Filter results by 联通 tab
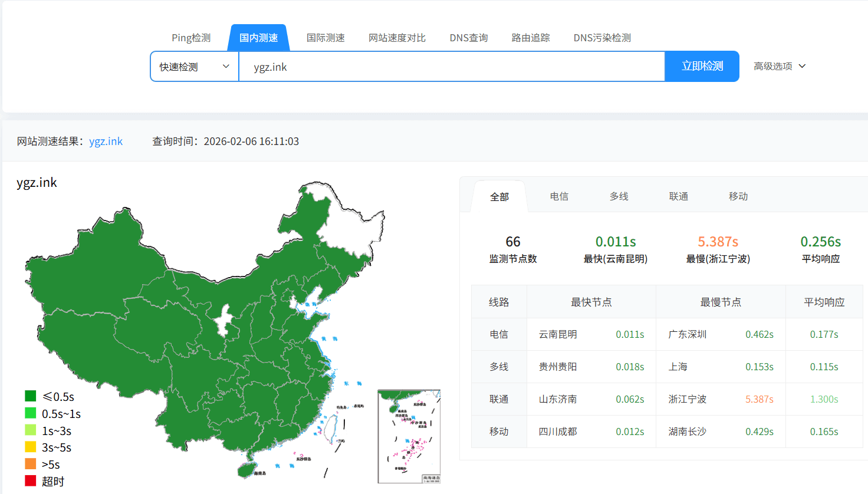This screenshot has width=868, height=494. click(x=679, y=196)
